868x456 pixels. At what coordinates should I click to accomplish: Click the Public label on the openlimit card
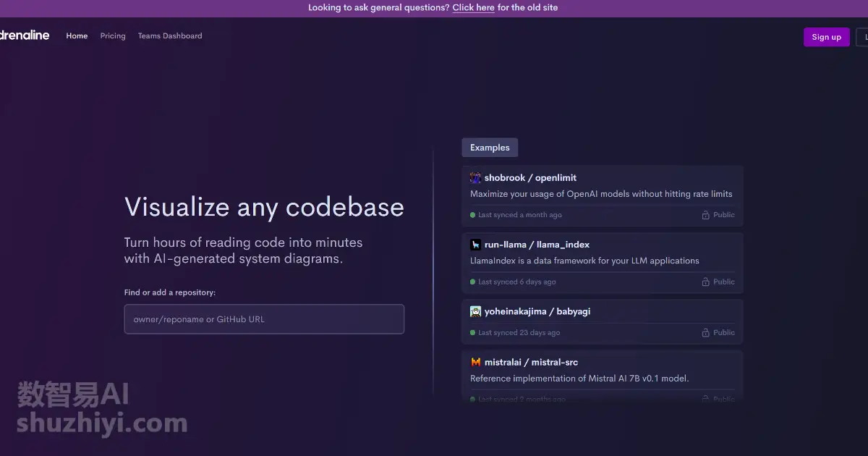[724, 215]
